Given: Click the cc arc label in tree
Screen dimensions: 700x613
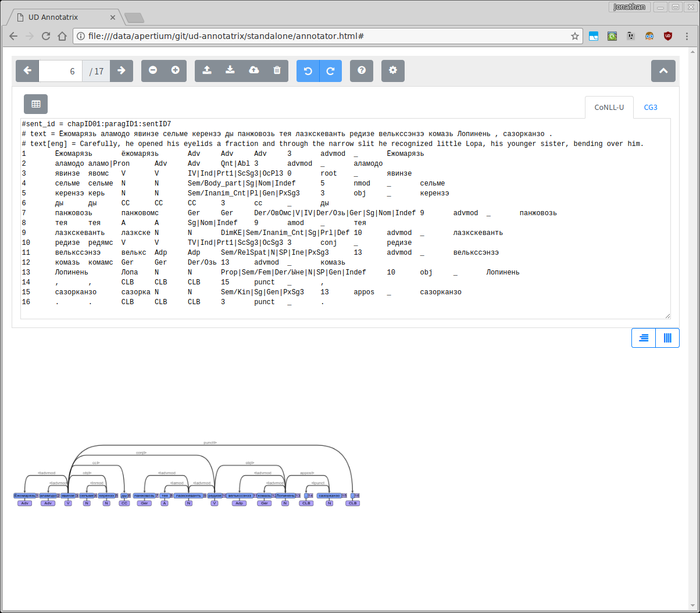Looking at the screenshot, I should click(96, 463).
